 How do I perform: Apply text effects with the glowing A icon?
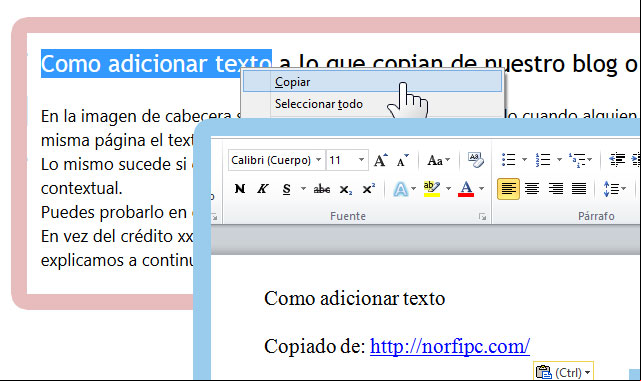tap(401, 188)
